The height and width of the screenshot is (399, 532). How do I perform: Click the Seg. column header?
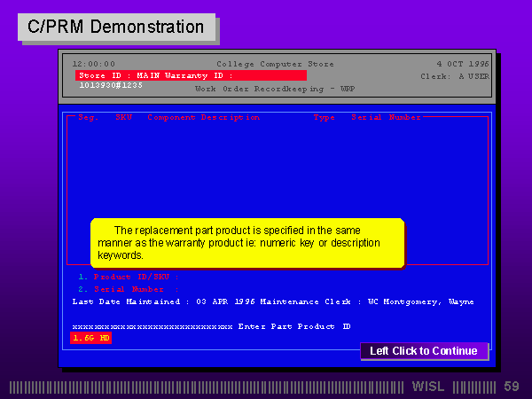[x=88, y=117]
